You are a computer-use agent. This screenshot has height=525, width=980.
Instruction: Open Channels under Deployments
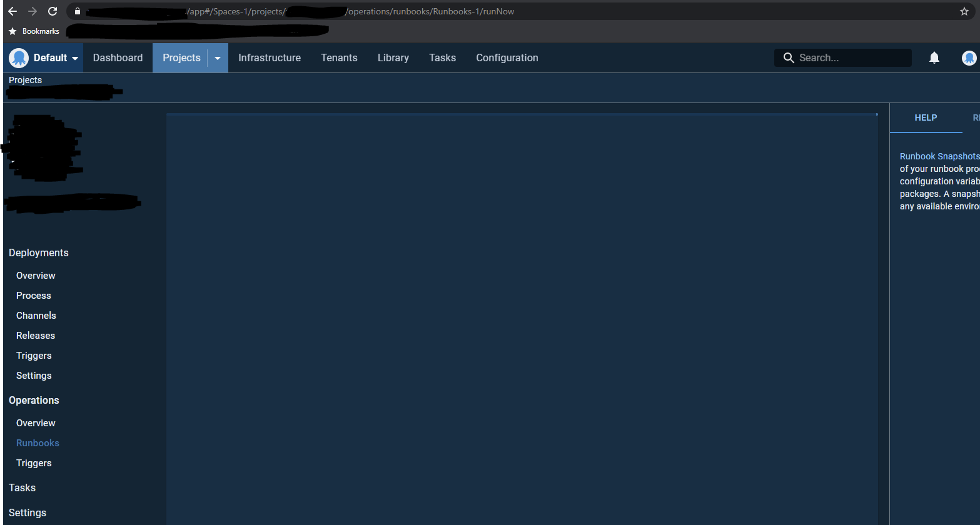pyautogui.click(x=36, y=315)
